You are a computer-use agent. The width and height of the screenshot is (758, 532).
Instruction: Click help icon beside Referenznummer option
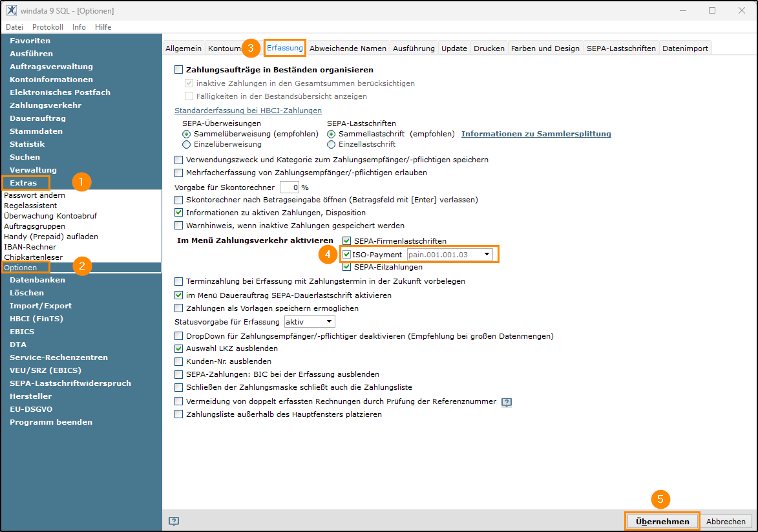(x=506, y=402)
